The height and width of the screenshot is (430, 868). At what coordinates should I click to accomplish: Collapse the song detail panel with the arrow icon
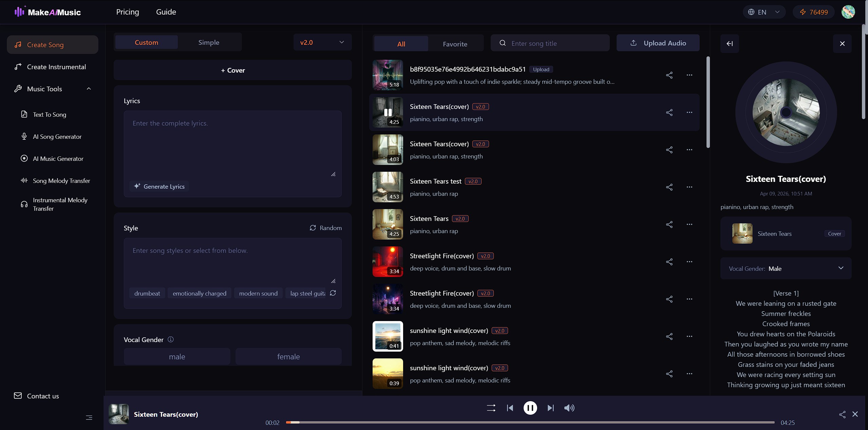729,43
